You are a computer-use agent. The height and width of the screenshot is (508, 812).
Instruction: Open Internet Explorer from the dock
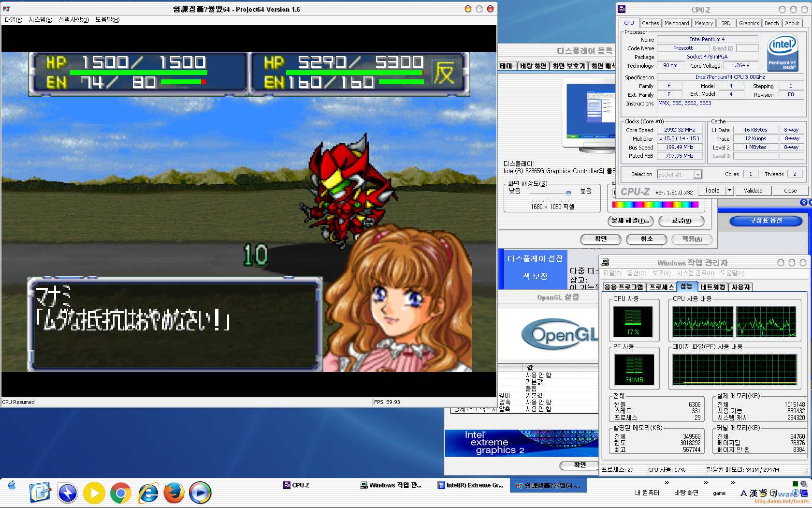click(148, 493)
